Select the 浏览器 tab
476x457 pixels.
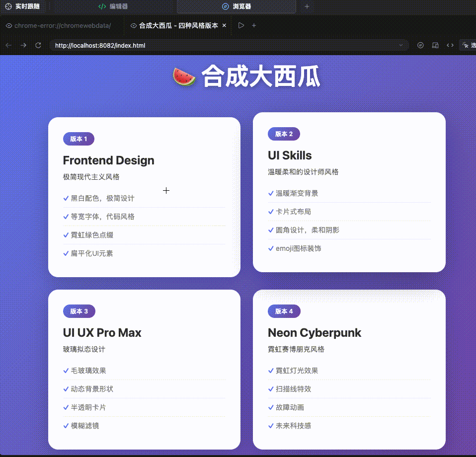(237, 6)
